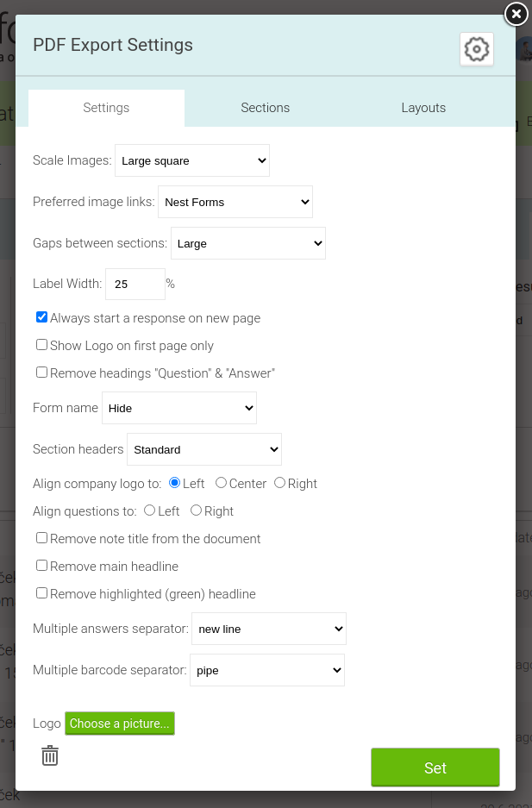Open the Section headers dropdown
This screenshot has width=532, height=808.
pyautogui.click(x=204, y=449)
